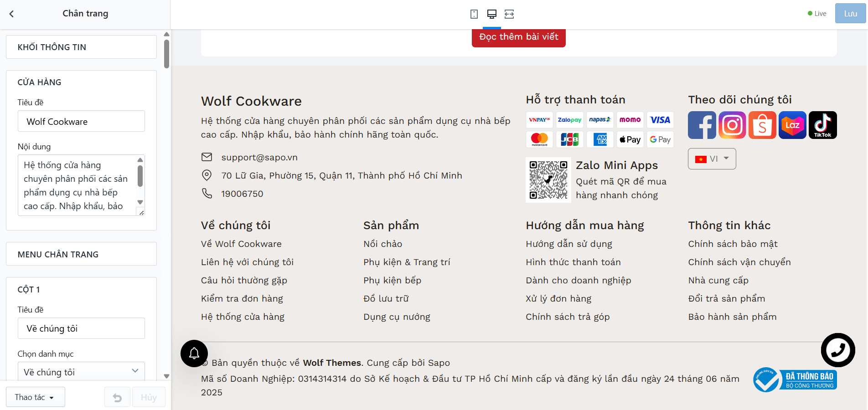Open the Facebook social icon
The width and height of the screenshot is (868, 410).
click(702, 125)
